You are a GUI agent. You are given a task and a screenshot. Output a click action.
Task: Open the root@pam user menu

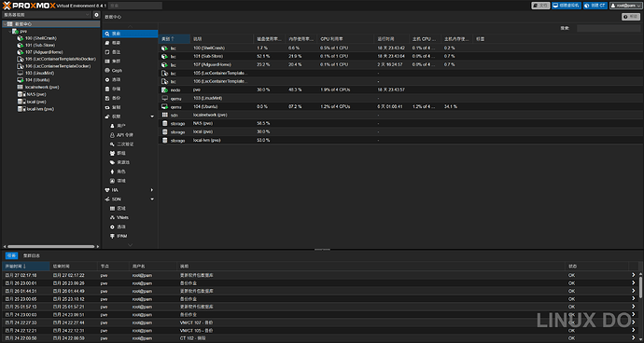click(x=624, y=6)
